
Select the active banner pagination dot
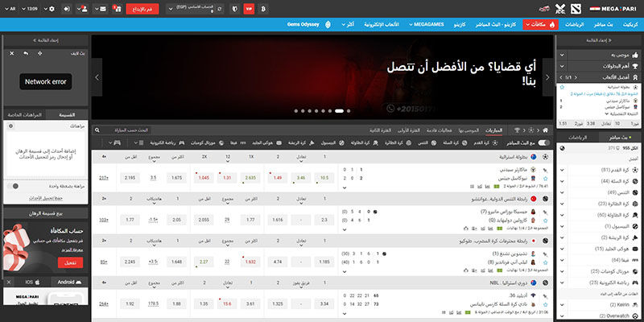(x=339, y=111)
